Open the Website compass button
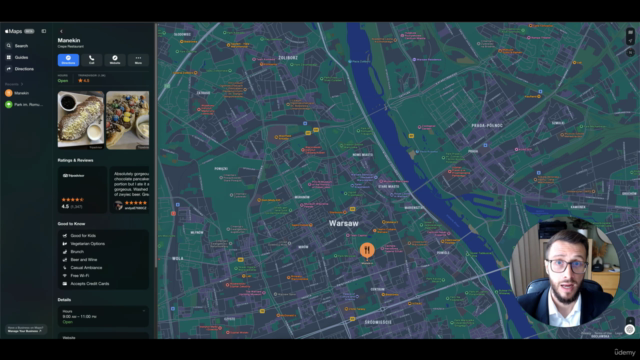The width and height of the screenshot is (640, 360). [x=115, y=60]
